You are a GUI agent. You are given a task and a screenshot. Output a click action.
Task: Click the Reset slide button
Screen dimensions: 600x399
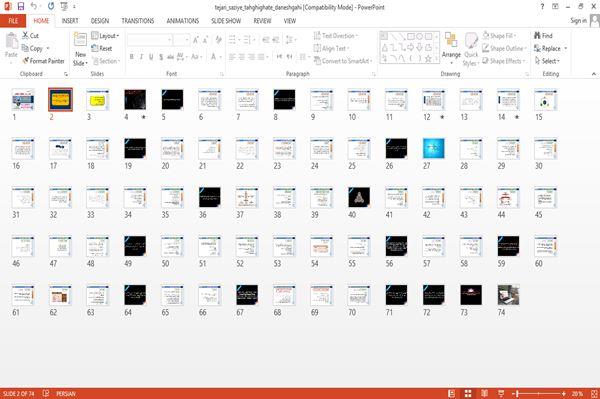pos(102,48)
